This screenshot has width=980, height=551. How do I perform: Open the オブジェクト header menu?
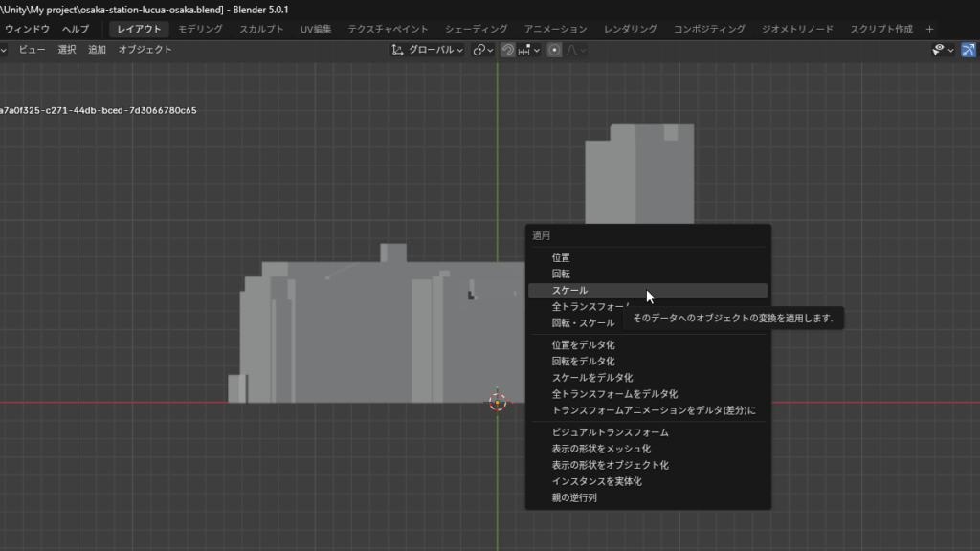[x=145, y=50]
